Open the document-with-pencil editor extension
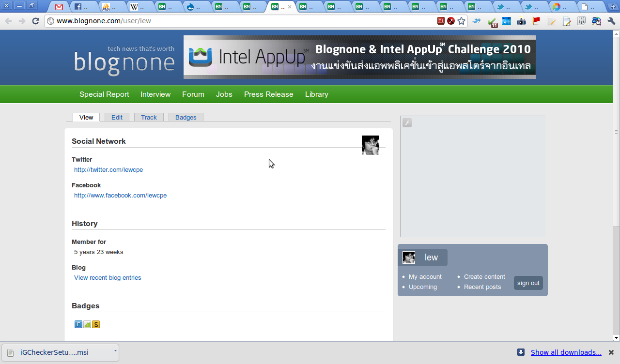 point(567,21)
